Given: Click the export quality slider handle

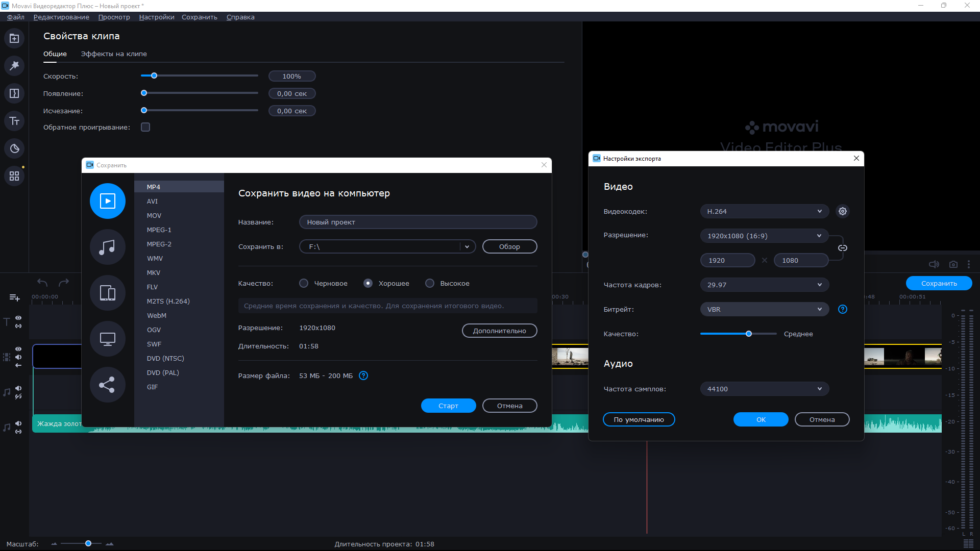Looking at the screenshot, I should click(x=749, y=334).
